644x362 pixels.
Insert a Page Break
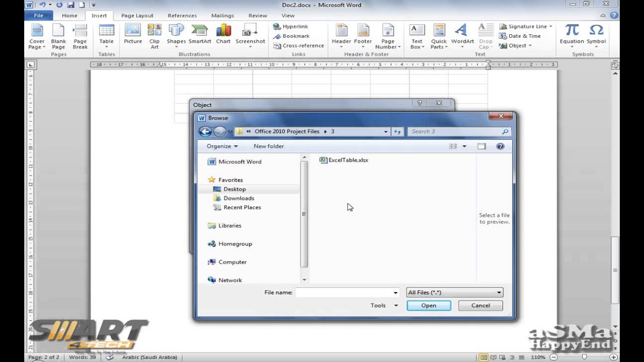(80, 36)
